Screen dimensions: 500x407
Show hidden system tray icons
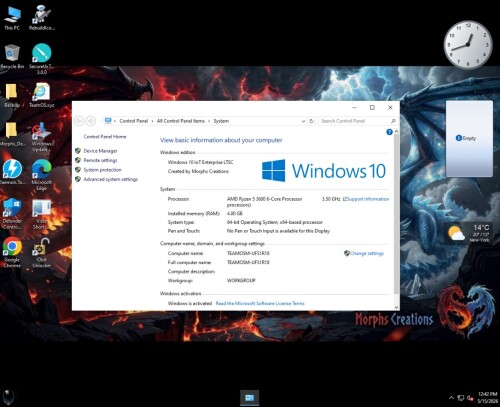pos(451,398)
